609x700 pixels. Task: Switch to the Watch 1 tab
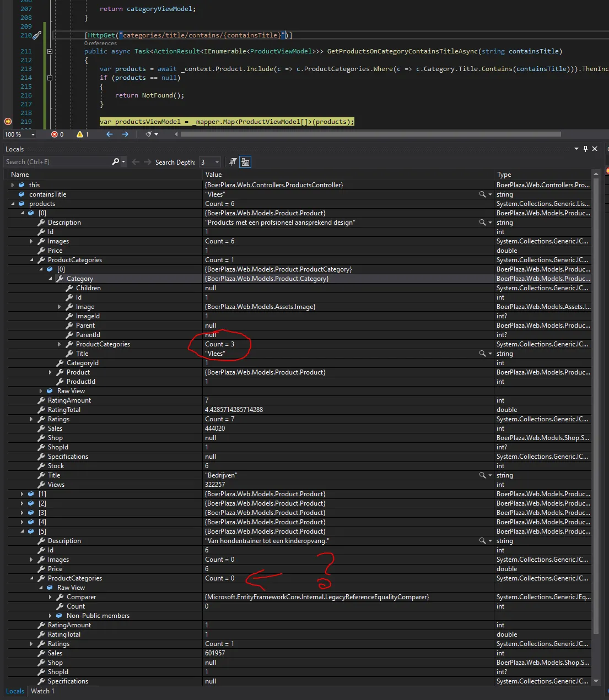(42, 691)
